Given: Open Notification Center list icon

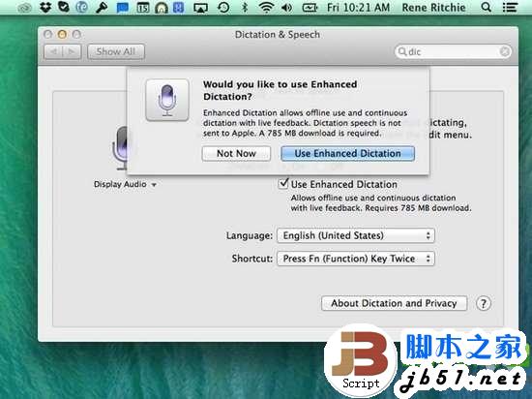Looking at the screenshot, I should [510, 7].
